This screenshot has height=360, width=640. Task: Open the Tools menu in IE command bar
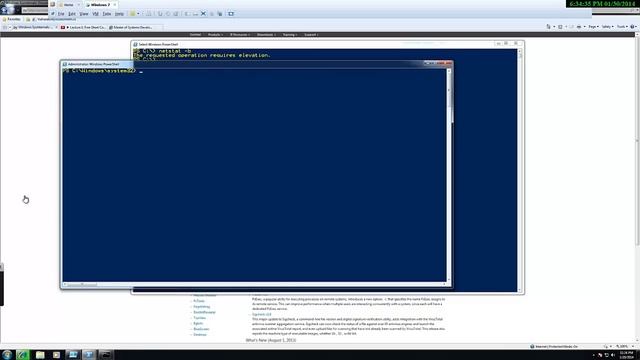(622, 27)
